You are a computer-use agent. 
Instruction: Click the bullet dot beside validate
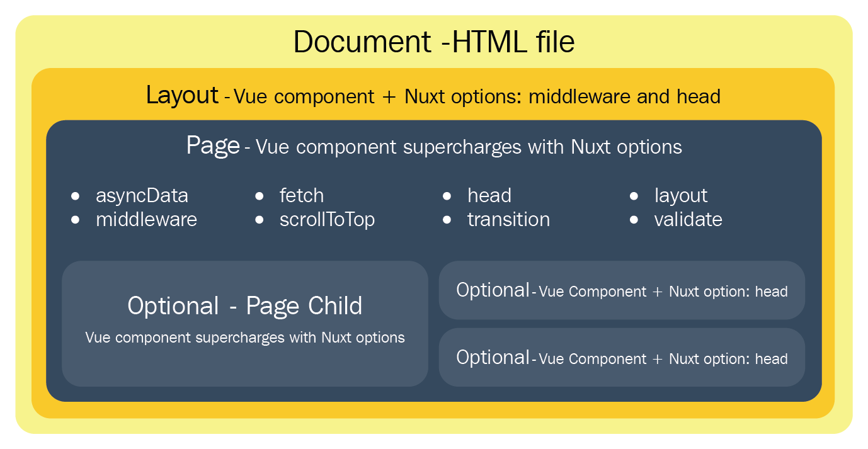pyautogui.click(x=634, y=220)
